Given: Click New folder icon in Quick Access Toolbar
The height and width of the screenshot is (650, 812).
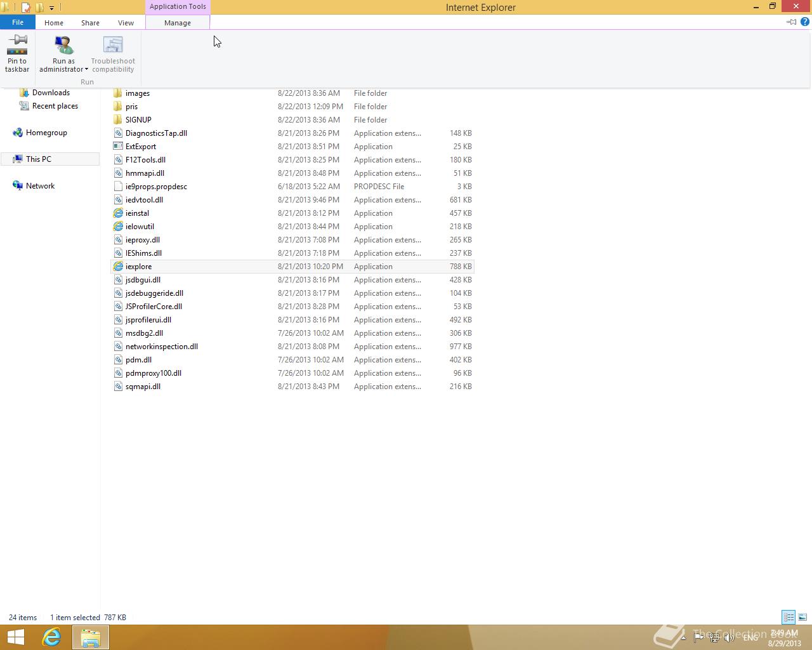Looking at the screenshot, I should point(39,8).
